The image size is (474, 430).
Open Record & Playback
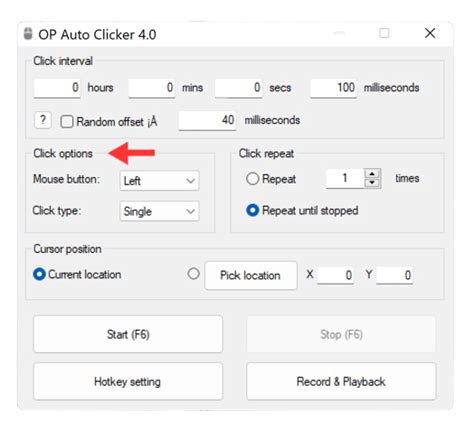pos(341,381)
